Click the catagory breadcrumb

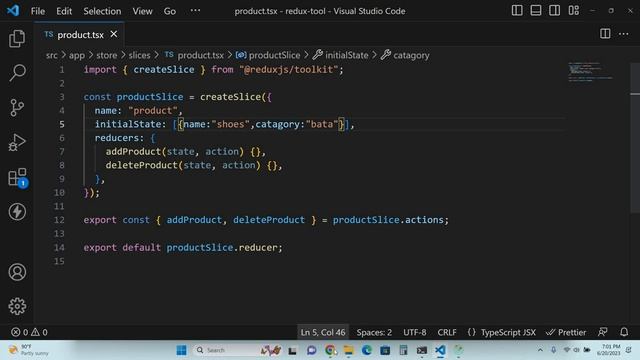405,55
